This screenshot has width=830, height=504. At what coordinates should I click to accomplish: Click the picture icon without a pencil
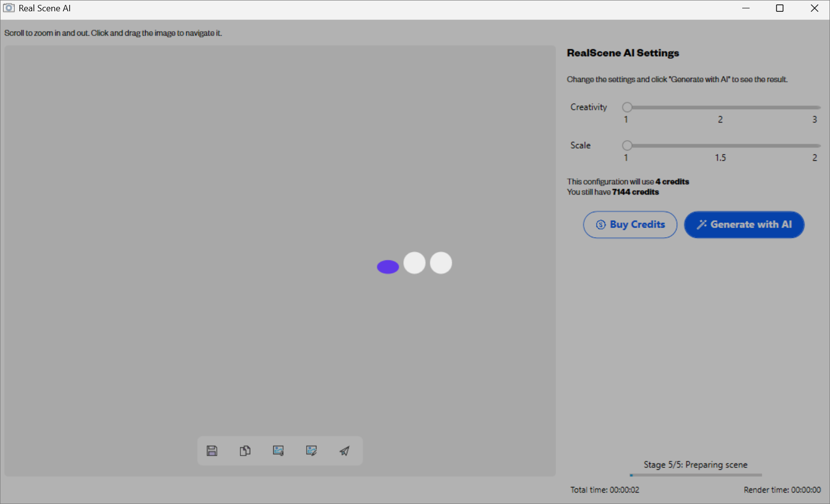[279, 451]
